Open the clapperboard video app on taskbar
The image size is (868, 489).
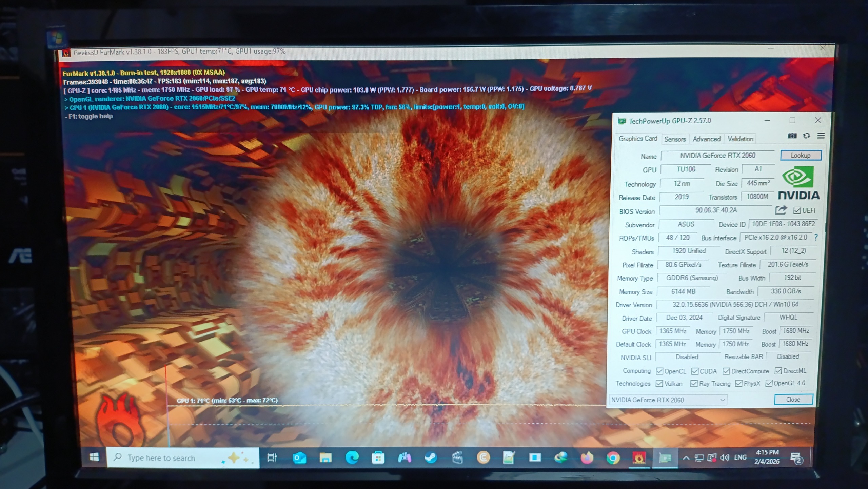point(457,458)
